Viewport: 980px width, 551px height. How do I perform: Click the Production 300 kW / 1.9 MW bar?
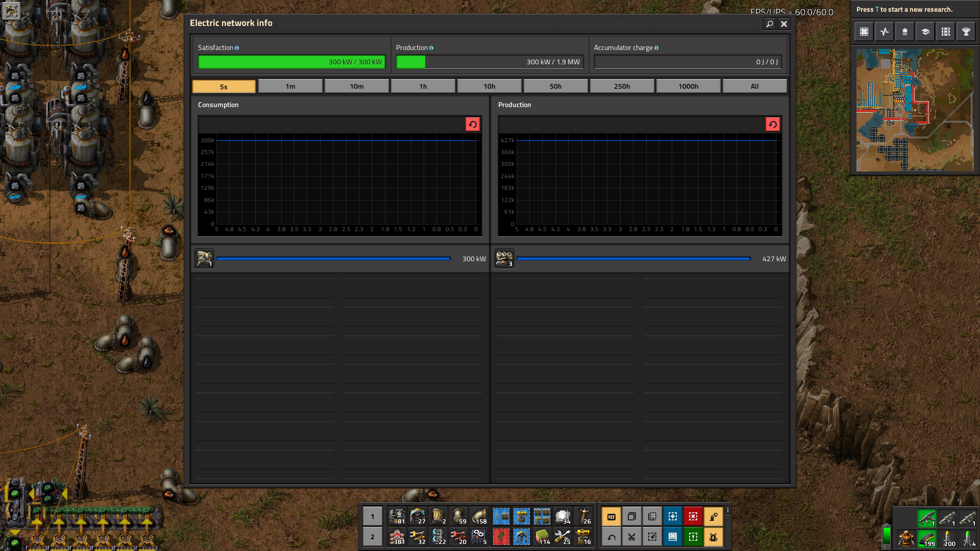489,62
